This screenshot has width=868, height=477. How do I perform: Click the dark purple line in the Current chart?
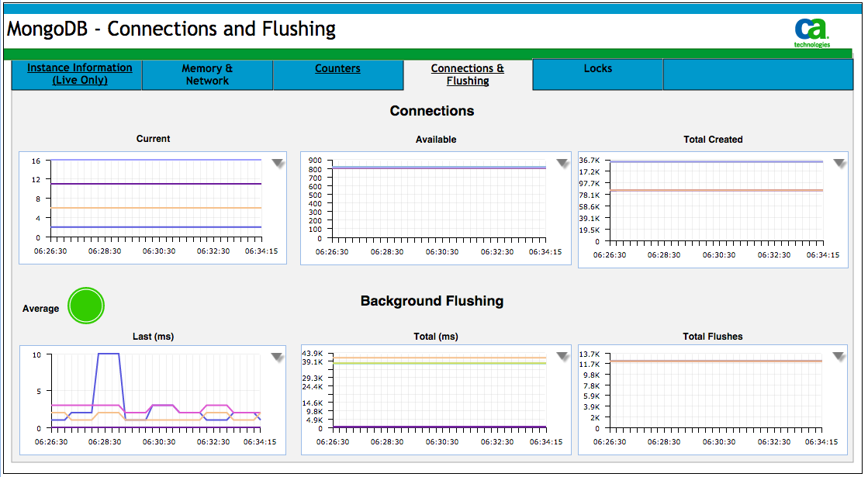(x=156, y=184)
